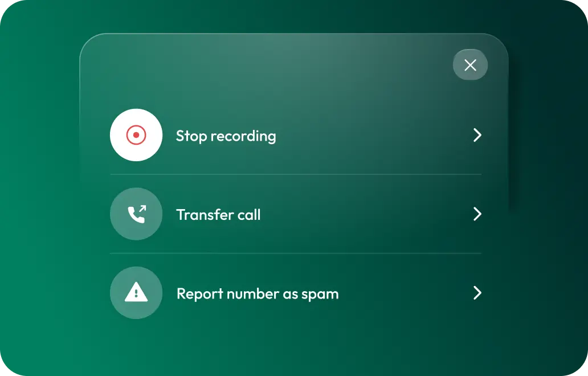588x376 pixels.
Task: Click the red record circle icon
Action: [x=136, y=135]
